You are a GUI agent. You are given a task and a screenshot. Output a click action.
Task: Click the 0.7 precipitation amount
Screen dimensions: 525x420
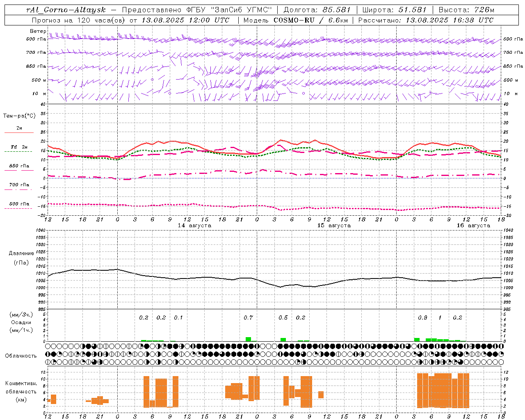tap(248, 318)
